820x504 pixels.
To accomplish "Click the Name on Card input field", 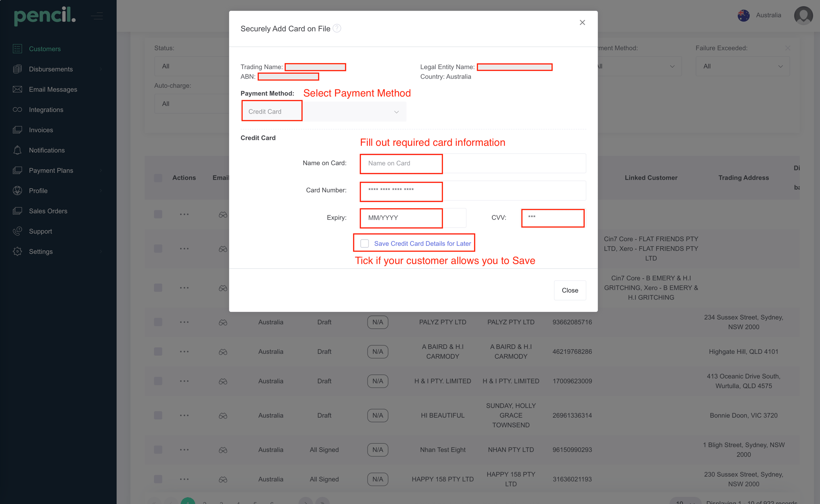I will pos(473,163).
